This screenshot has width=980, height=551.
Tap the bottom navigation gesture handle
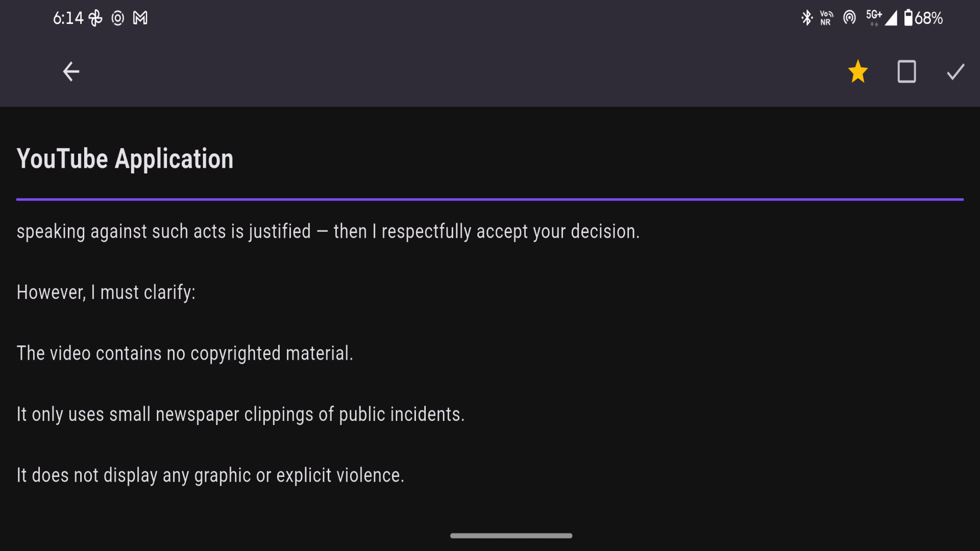coord(511,536)
